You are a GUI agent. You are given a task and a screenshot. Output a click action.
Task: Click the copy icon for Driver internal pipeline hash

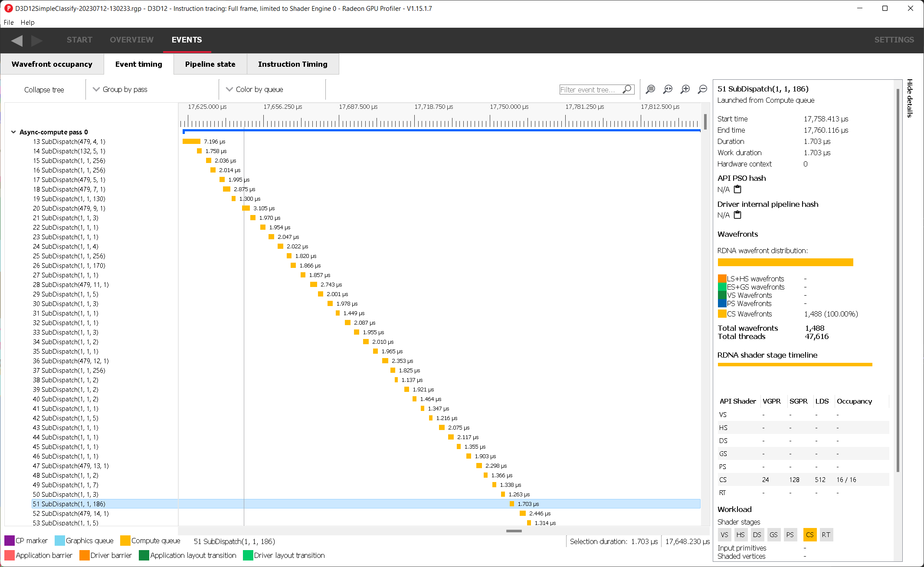(x=738, y=214)
